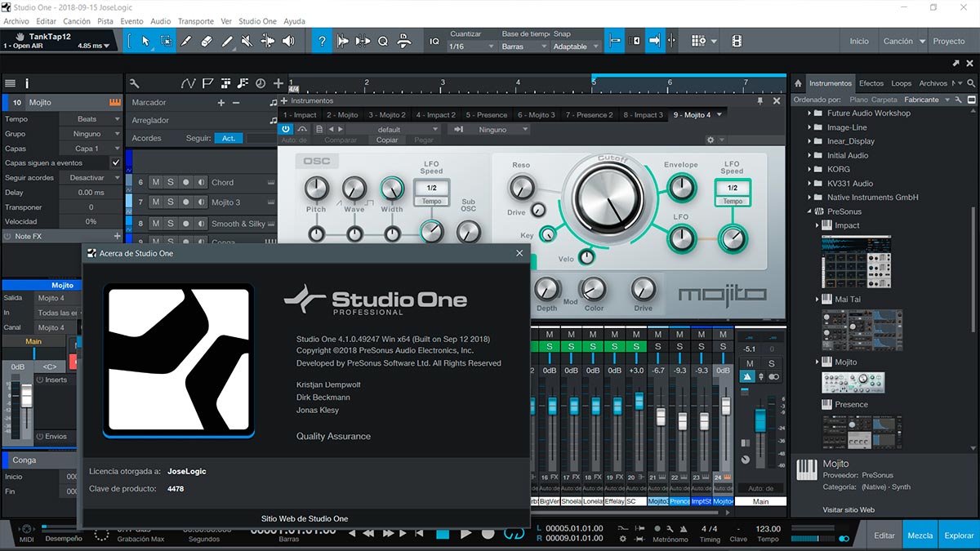Select the Listen speaker tool
Image resolution: width=980 pixels, height=551 pixels.
(x=288, y=41)
